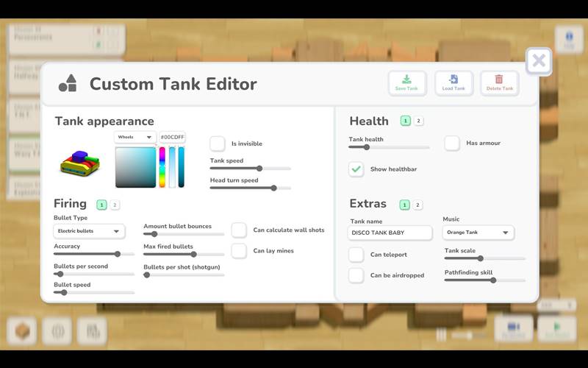Click the hex color code field
The height and width of the screenshot is (368, 588).
point(173,137)
